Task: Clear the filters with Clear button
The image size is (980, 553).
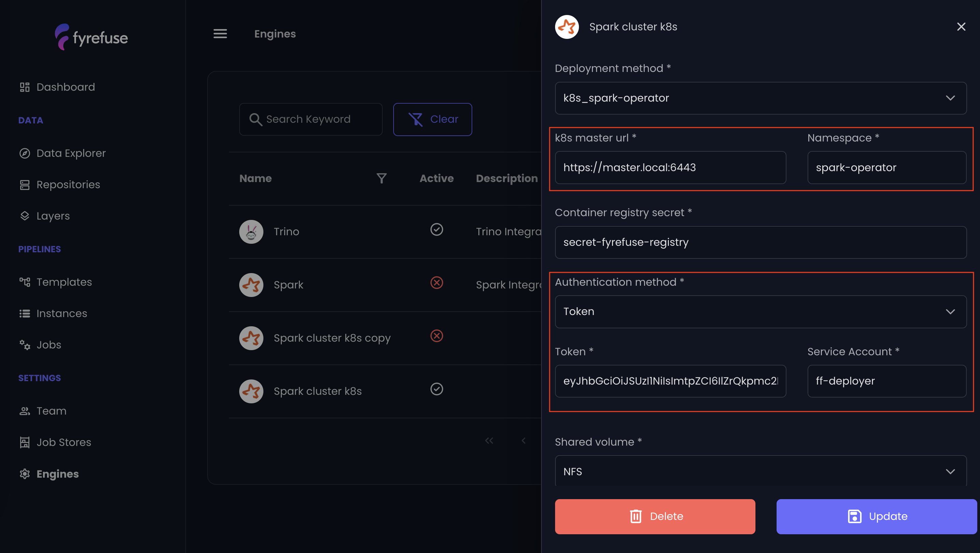Action: (432, 119)
